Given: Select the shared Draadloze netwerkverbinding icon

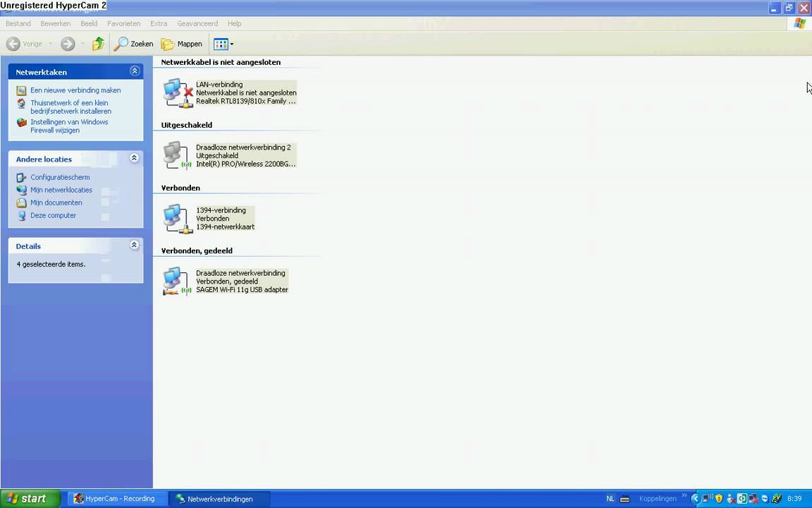Looking at the screenshot, I should point(178,281).
